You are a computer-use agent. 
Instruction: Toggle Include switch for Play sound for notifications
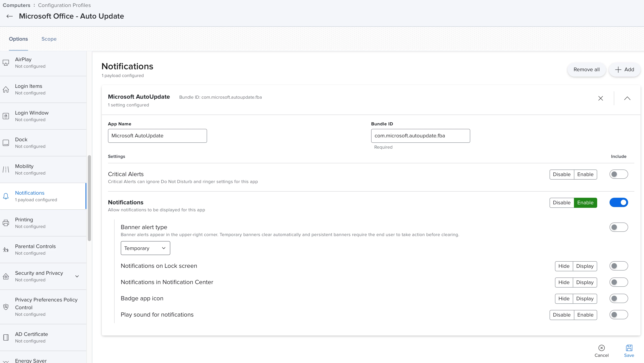pyautogui.click(x=618, y=315)
